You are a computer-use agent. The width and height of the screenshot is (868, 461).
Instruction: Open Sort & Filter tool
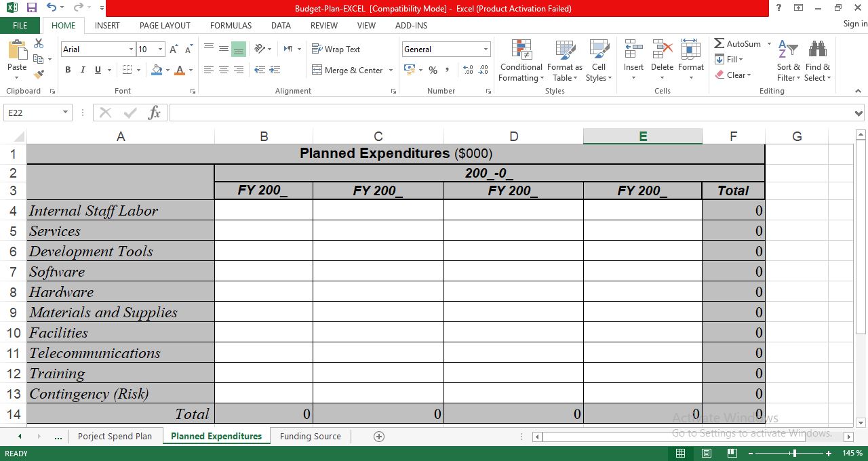coord(787,61)
